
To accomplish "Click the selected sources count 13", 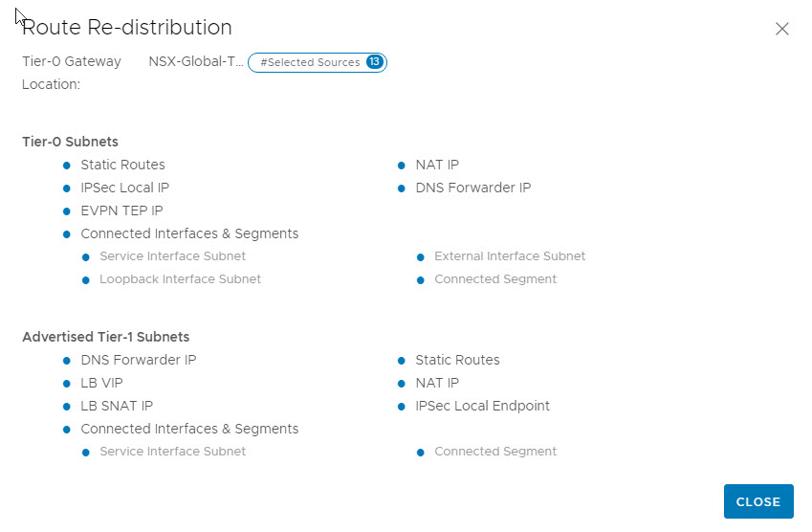I will pyautogui.click(x=374, y=62).
